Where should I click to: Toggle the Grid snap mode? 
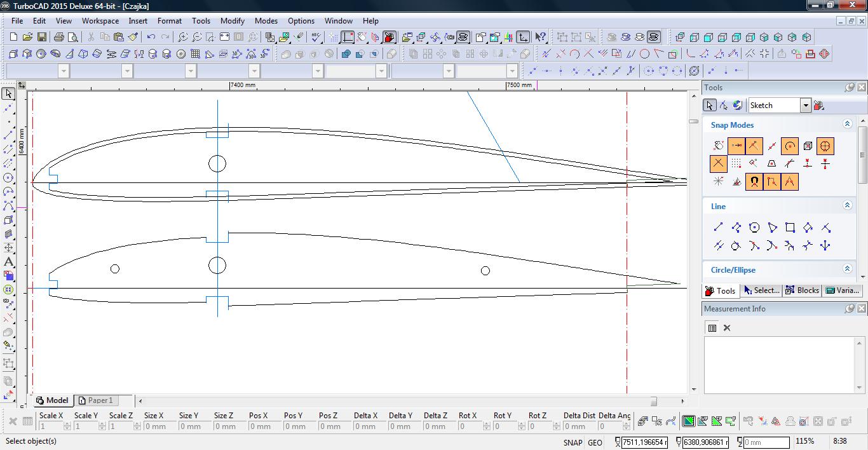(736, 164)
